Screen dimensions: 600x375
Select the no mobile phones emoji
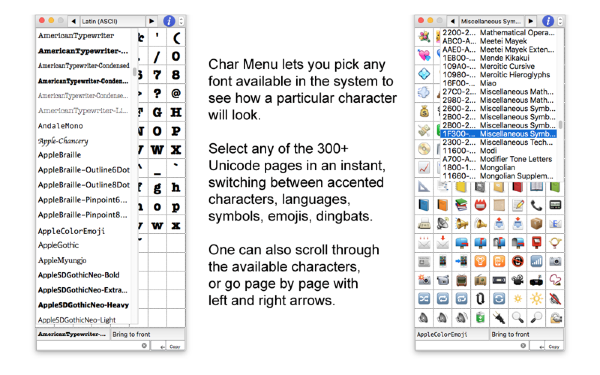tap(518, 261)
